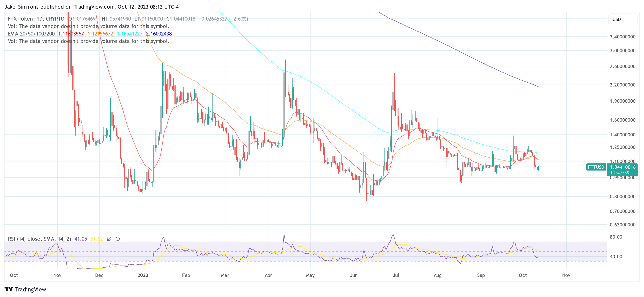Screen dimensions: 644x297
Task: Click the Nov label at left of time axis
Action: tap(57, 275)
